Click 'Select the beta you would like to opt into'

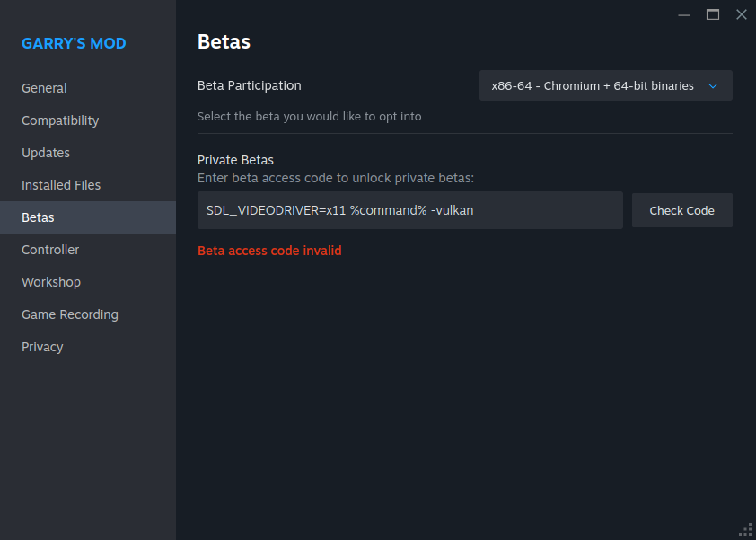point(309,116)
